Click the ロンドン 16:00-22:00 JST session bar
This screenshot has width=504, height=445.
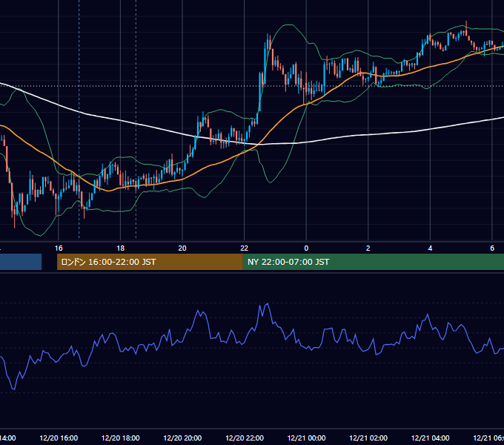click(x=150, y=262)
